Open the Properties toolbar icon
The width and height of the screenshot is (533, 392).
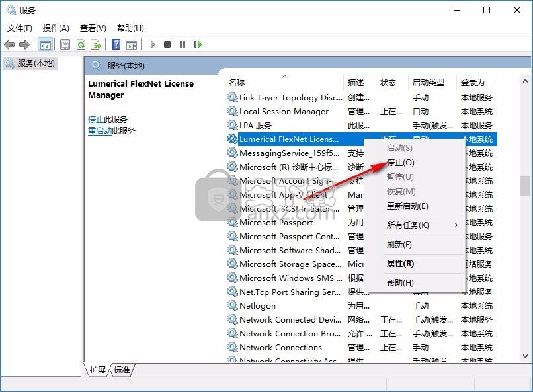[65, 44]
